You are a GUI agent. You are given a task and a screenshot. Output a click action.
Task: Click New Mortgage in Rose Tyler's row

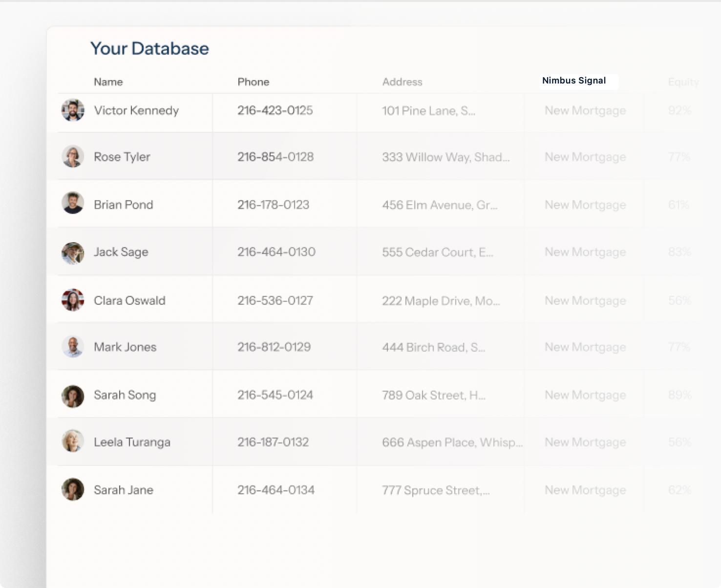click(x=585, y=157)
